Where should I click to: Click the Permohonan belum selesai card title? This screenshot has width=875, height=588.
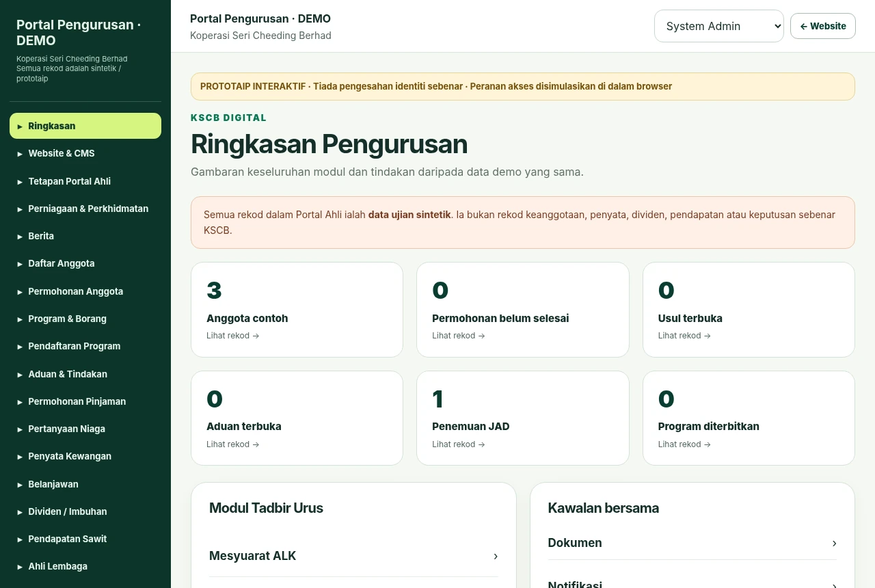pyautogui.click(x=500, y=318)
